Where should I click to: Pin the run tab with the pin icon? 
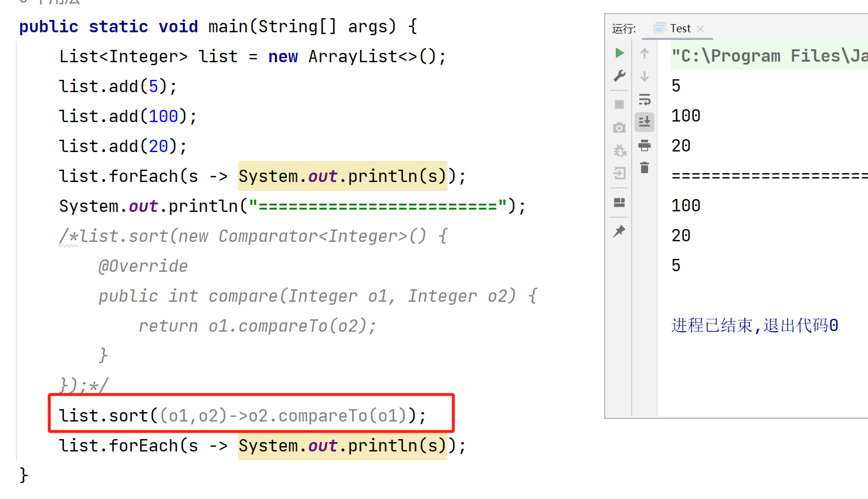619,231
